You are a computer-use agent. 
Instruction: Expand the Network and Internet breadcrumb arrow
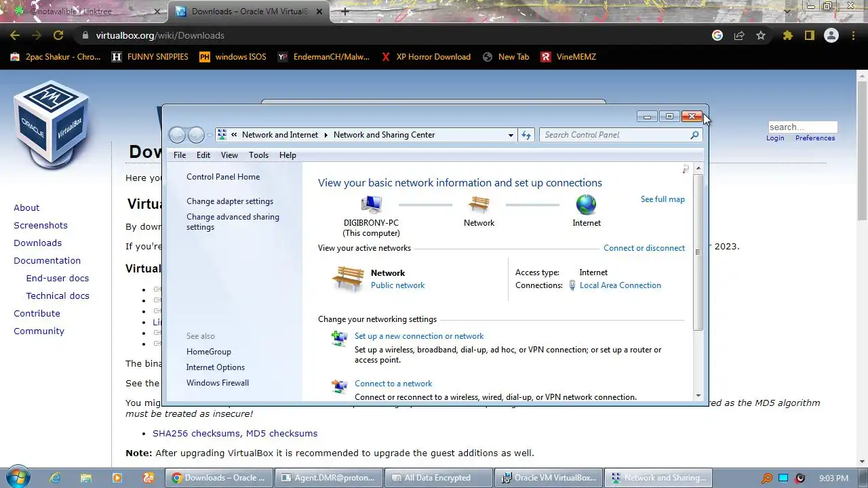tap(325, 135)
